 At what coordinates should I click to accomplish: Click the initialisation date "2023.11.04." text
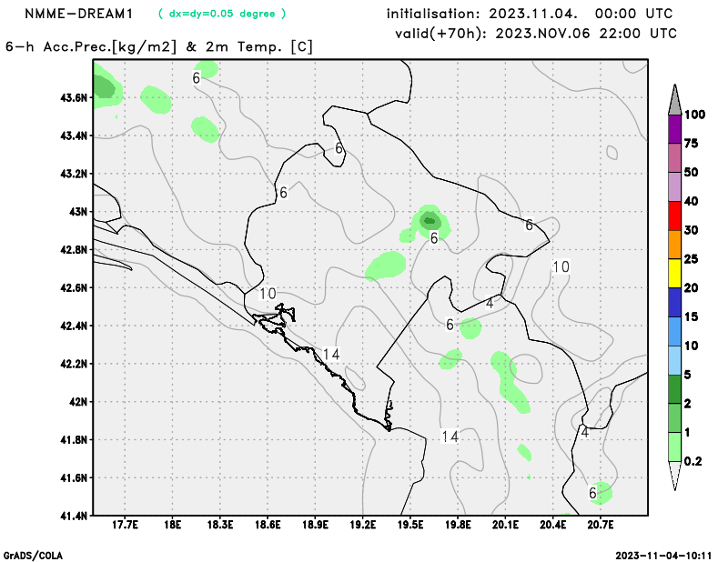pyautogui.click(x=533, y=14)
